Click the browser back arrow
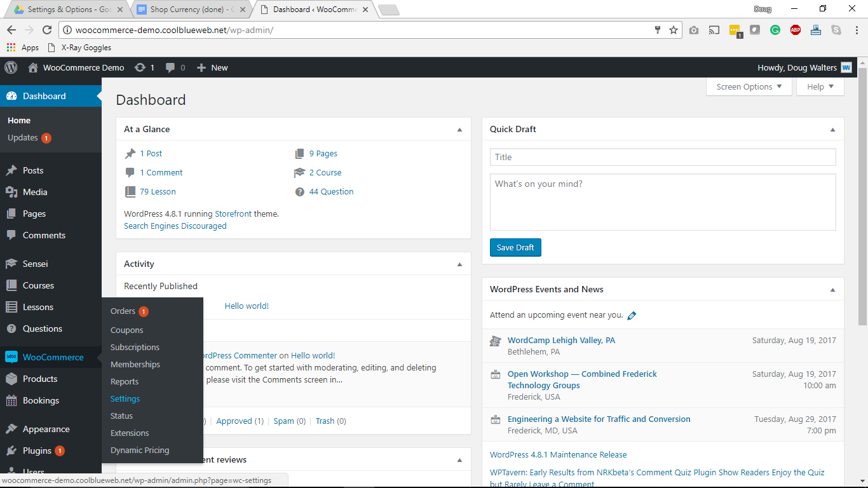 pyautogui.click(x=11, y=30)
